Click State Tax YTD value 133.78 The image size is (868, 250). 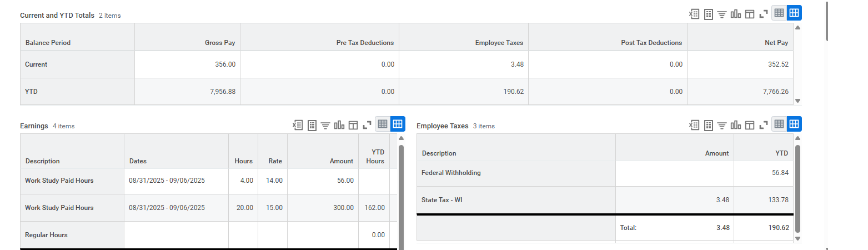click(x=778, y=200)
